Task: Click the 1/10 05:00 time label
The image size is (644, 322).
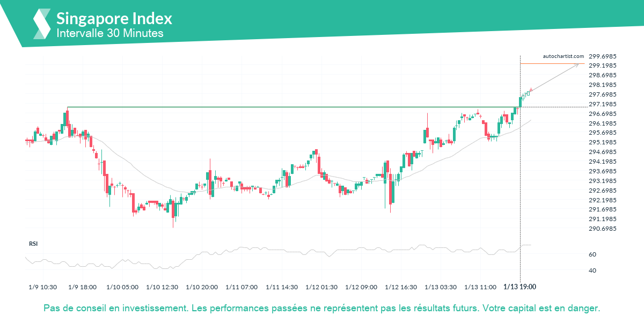Action: click(x=122, y=287)
